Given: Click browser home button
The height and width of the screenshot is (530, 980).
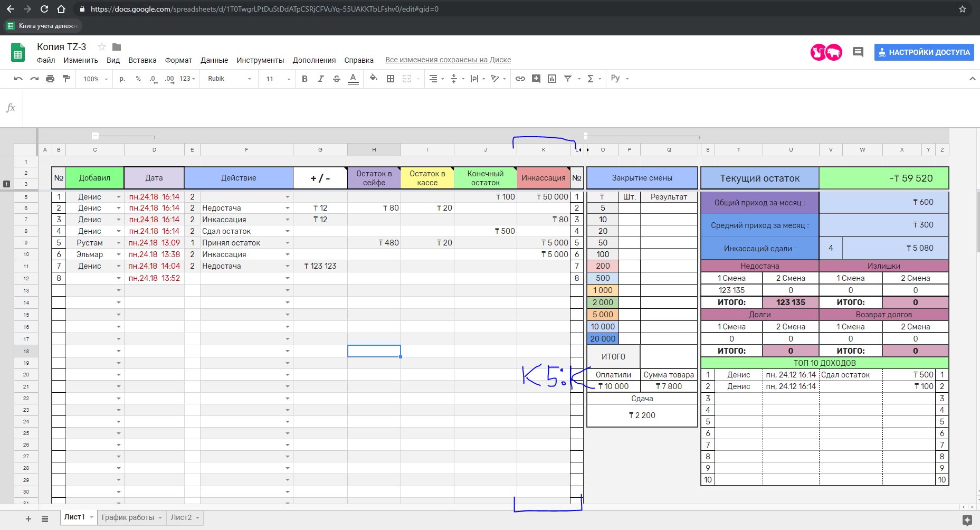Looking at the screenshot, I should point(61,9).
